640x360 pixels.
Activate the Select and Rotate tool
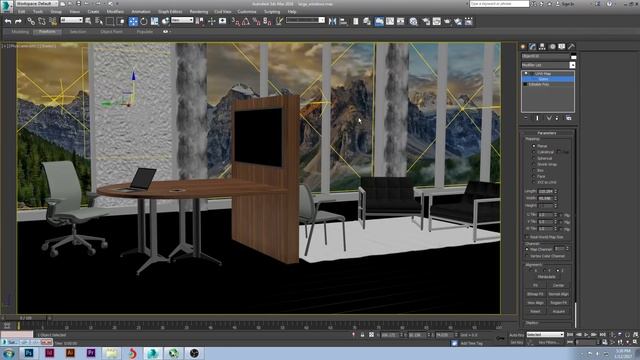tap(144, 21)
